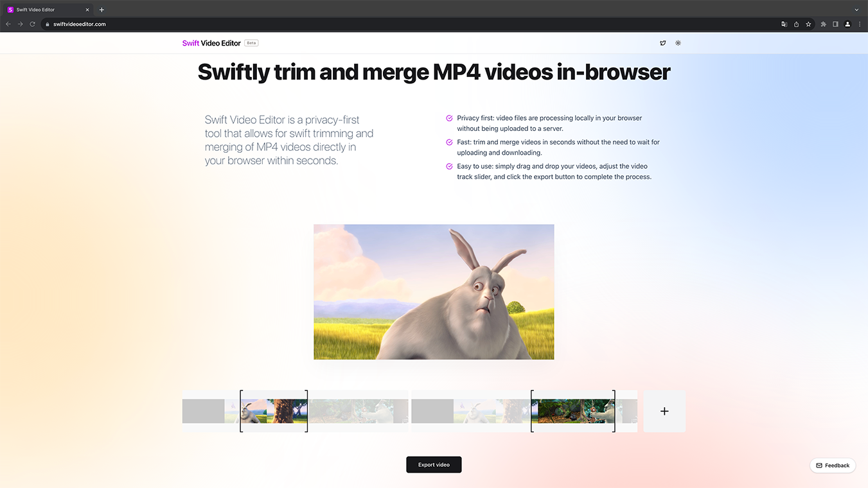Image resolution: width=868 pixels, height=488 pixels.
Task: Bookmark page with the star icon
Action: (x=808, y=24)
